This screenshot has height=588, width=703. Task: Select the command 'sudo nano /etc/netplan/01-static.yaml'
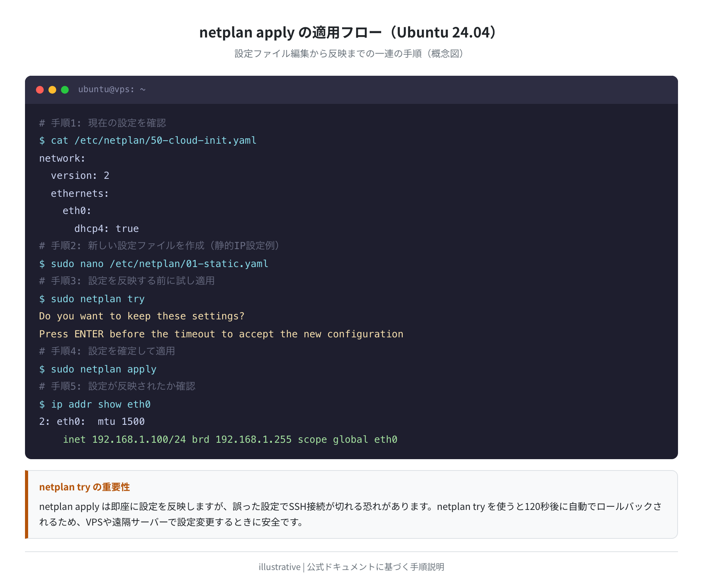[x=160, y=264]
